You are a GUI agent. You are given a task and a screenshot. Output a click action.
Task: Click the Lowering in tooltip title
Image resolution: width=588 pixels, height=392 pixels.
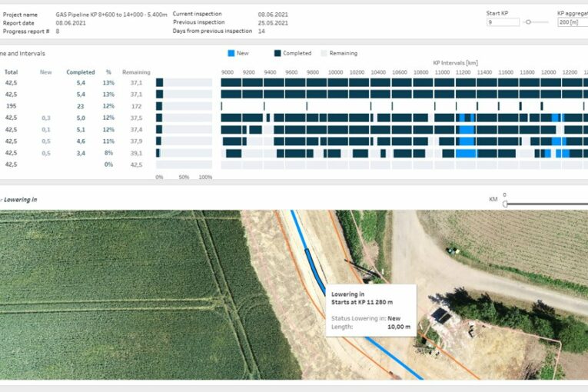pyautogui.click(x=347, y=294)
